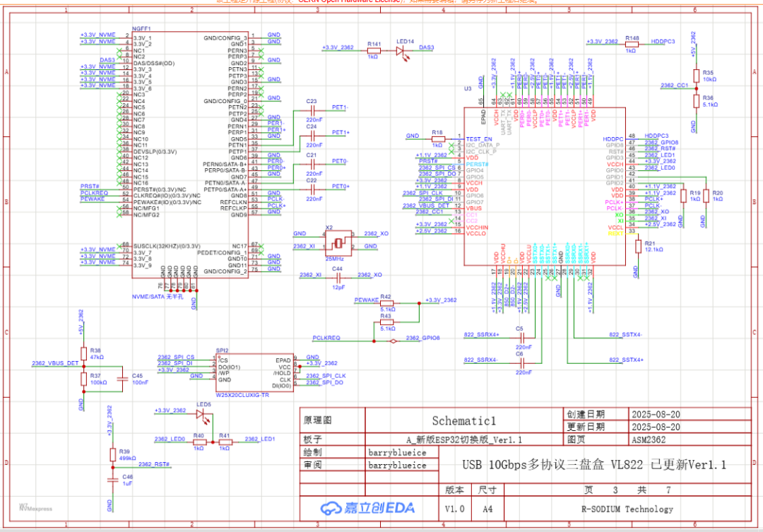
Task: Select the R18 resistor label
Action: point(437,132)
